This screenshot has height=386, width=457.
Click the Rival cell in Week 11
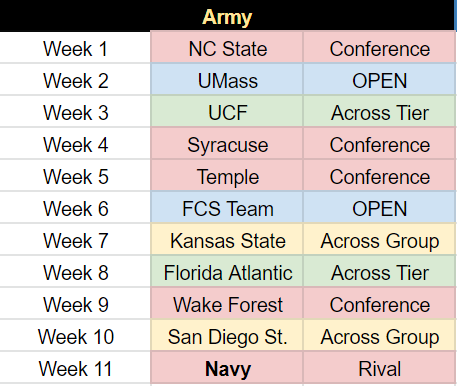click(x=379, y=367)
